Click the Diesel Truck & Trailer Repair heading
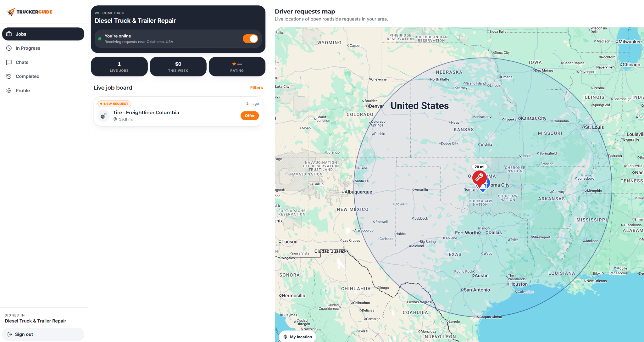The width and height of the screenshot is (644, 342). click(135, 21)
